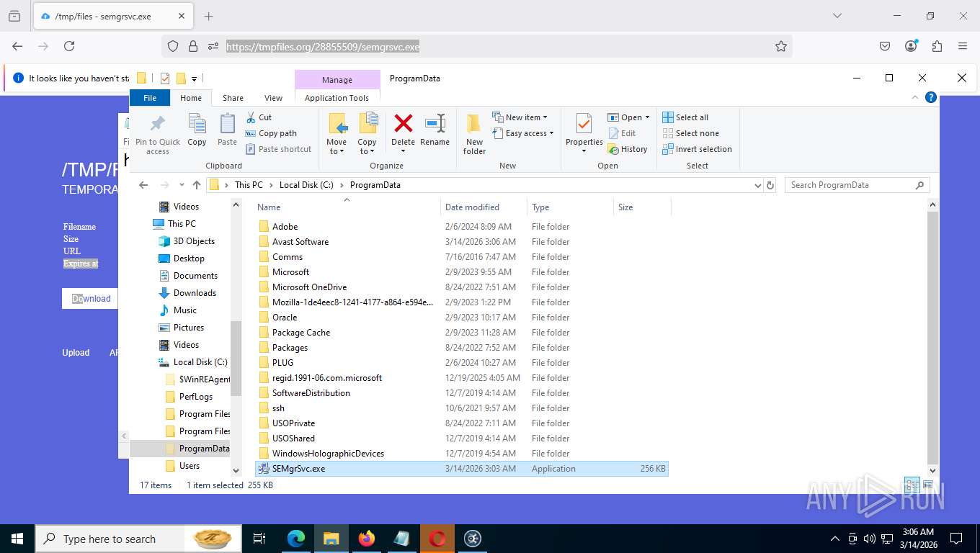The image size is (980, 553).
Task: Open recent locations dropdown arrow
Action: click(182, 185)
